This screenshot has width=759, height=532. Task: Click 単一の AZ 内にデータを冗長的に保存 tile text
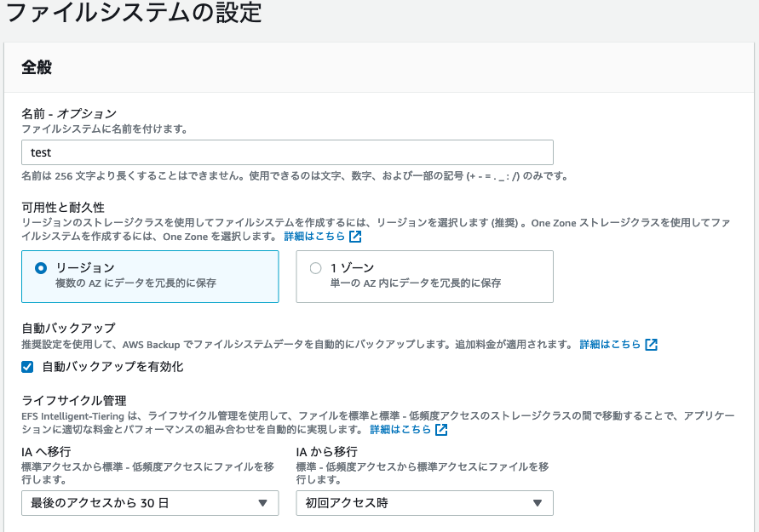[416, 283]
